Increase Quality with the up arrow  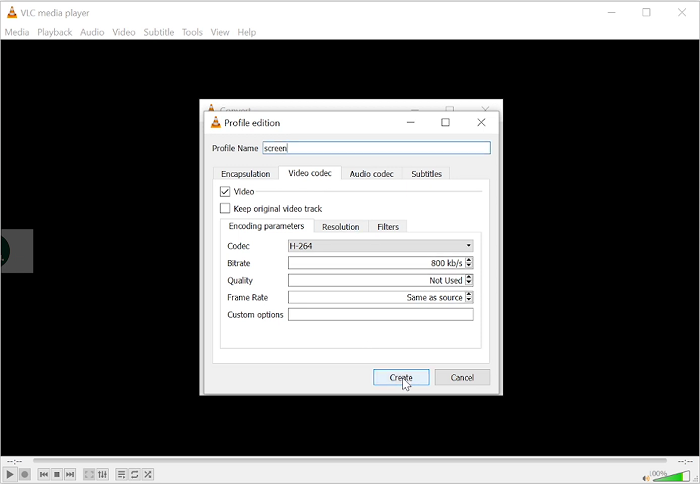tap(469, 277)
